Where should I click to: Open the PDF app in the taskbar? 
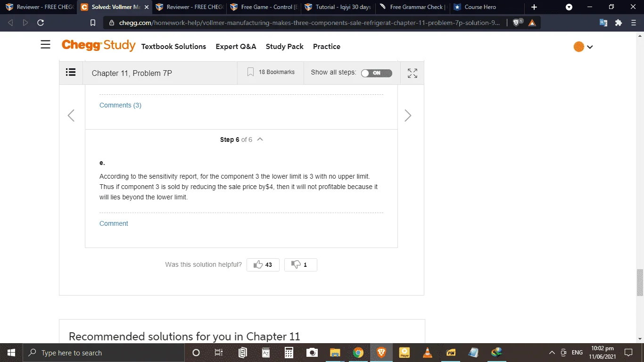coord(451,353)
